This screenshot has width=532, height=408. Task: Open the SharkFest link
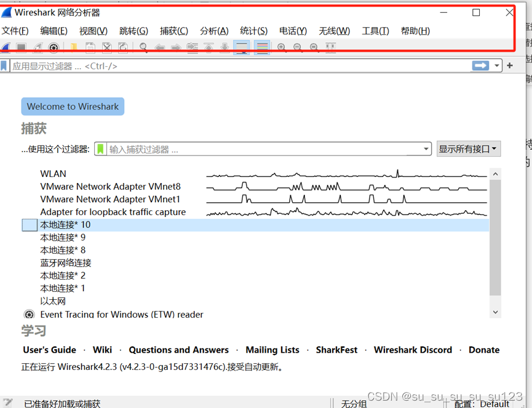[x=336, y=350]
